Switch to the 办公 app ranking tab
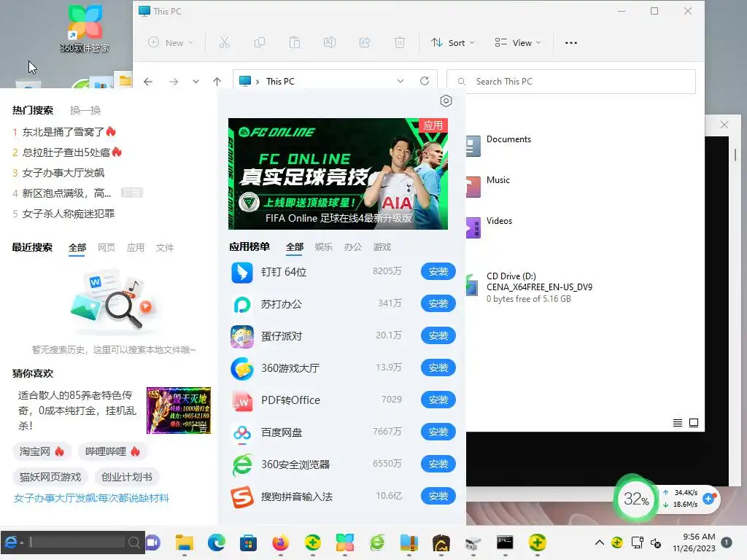This screenshot has height=560, width=747. click(x=352, y=247)
